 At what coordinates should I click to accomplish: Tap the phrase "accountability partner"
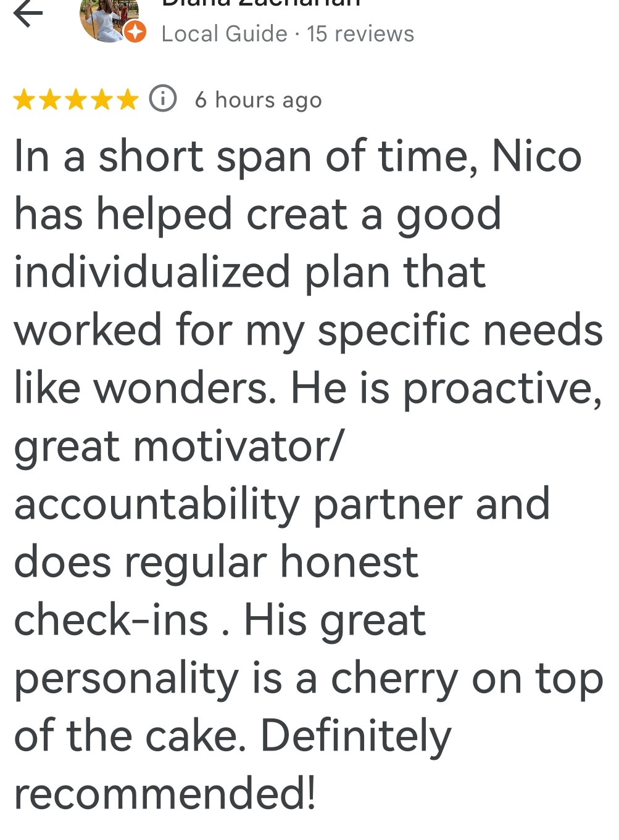[x=281, y=504]
